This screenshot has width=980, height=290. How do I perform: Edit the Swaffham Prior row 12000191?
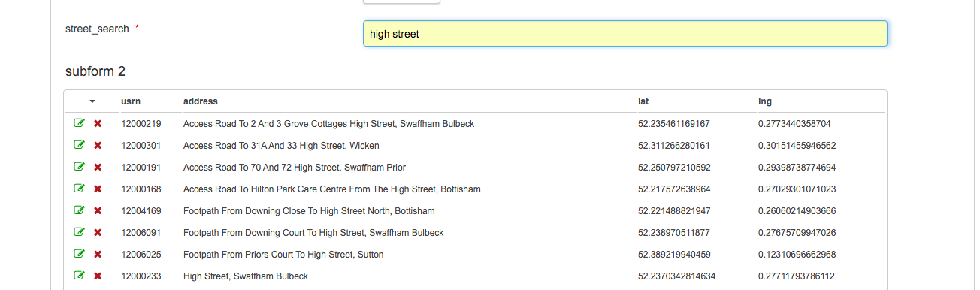point(79,167)
